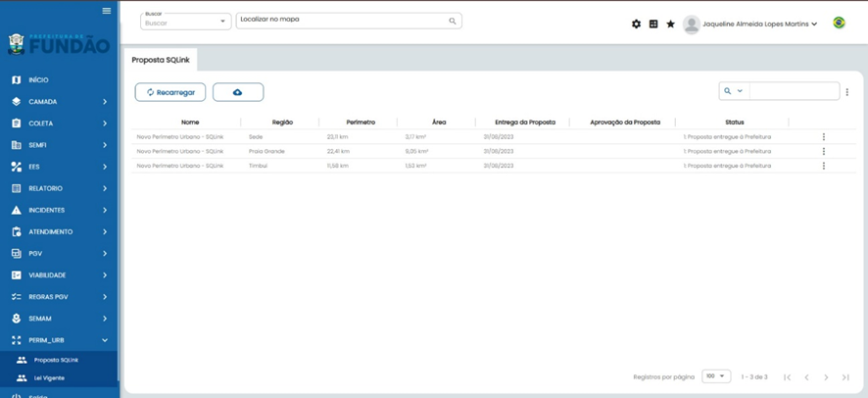Sort table by Região column header
Image resolution: width=868 pixels, height=398 pixels.
point(282,123)
